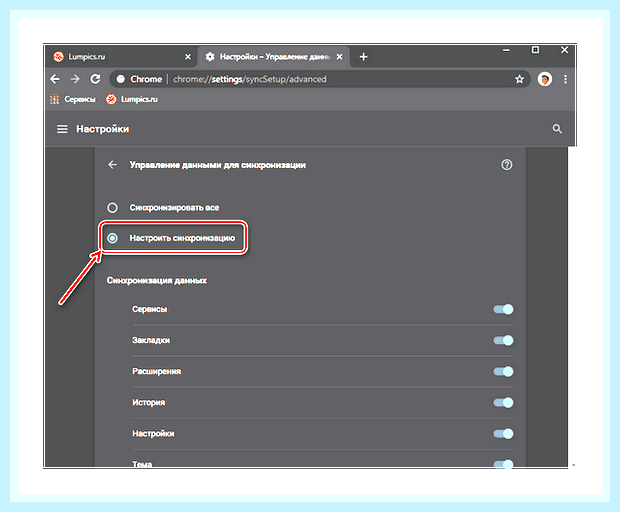Click the Закладки row label
Image resolution: width=620 pixels, height=512 pixels.
(151, 340)
